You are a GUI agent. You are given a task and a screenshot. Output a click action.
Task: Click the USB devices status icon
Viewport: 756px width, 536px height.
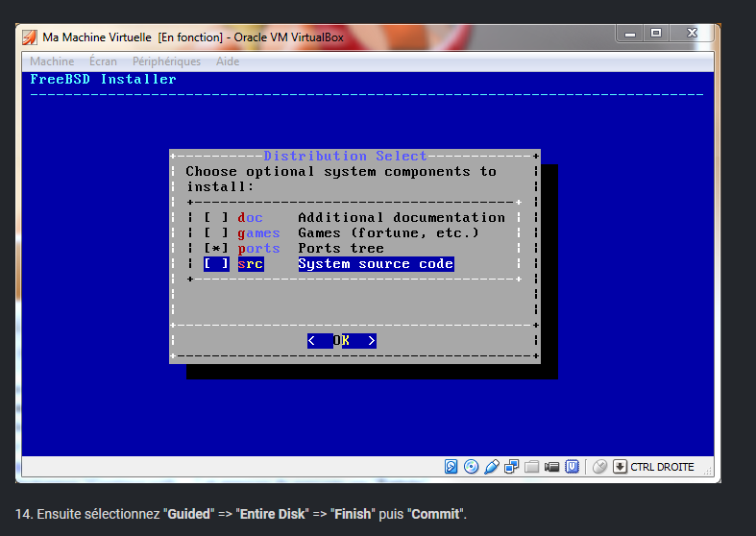491,467
